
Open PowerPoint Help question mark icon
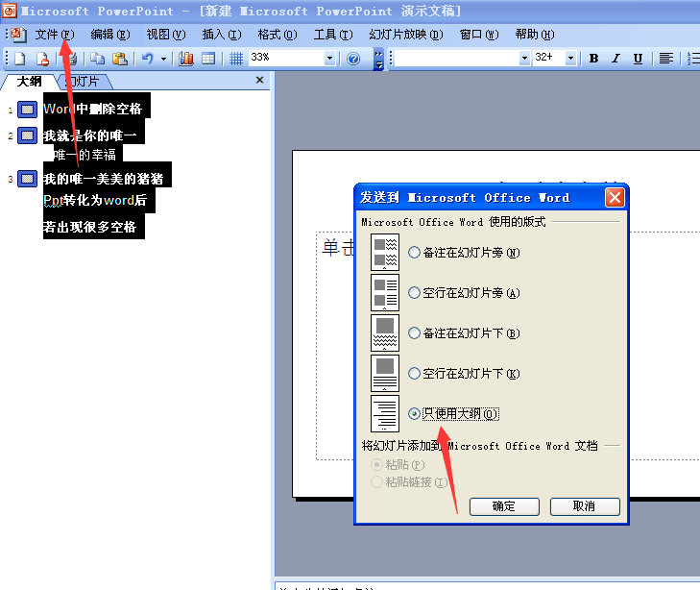click(x=353, y=59)
